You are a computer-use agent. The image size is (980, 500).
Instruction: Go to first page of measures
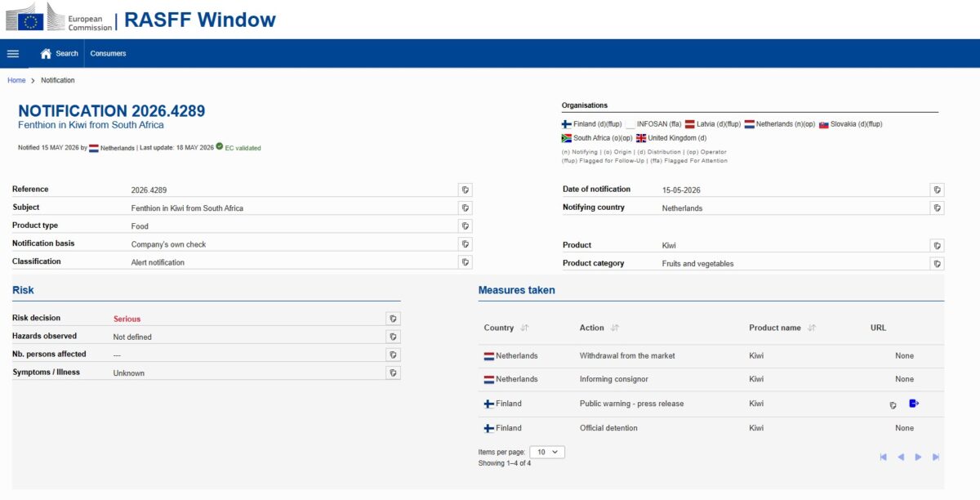point(884,457)
